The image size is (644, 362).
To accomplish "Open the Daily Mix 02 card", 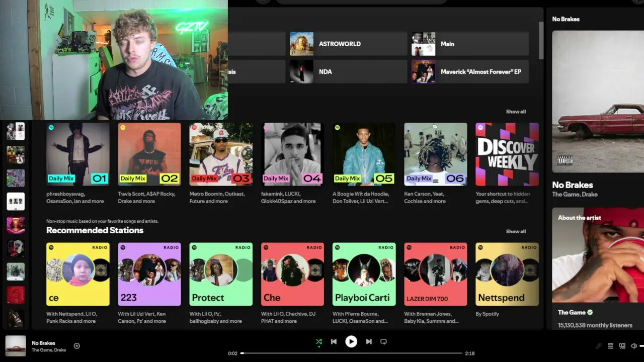I will click(x=149, y=164).
